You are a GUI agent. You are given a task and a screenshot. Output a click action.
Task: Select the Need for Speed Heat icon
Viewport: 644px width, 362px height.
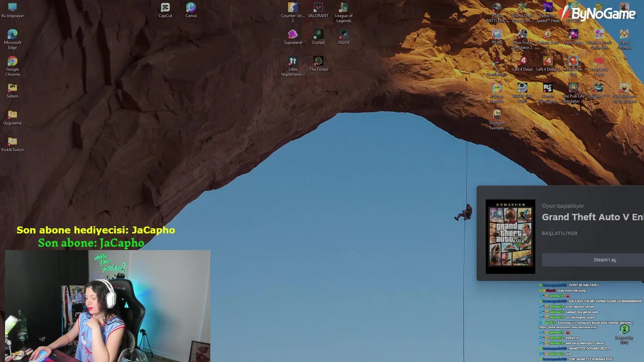pyautogui.click(x=548, y=13)
